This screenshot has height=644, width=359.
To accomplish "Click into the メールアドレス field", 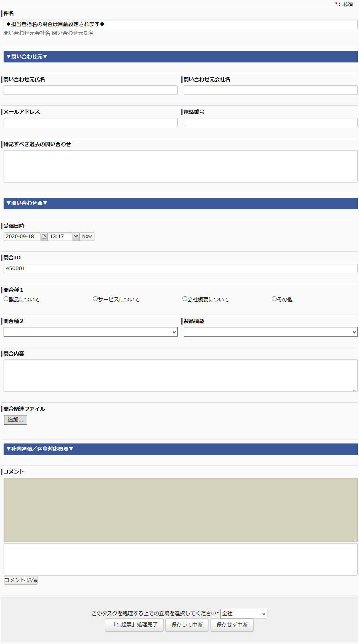I will click(x=90, y=122).
